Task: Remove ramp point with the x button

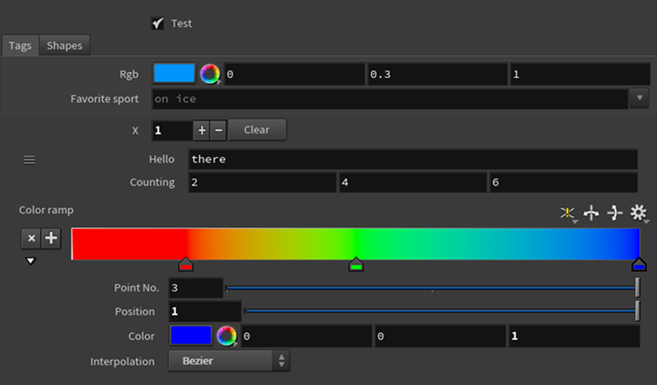Action: [31, 238]
